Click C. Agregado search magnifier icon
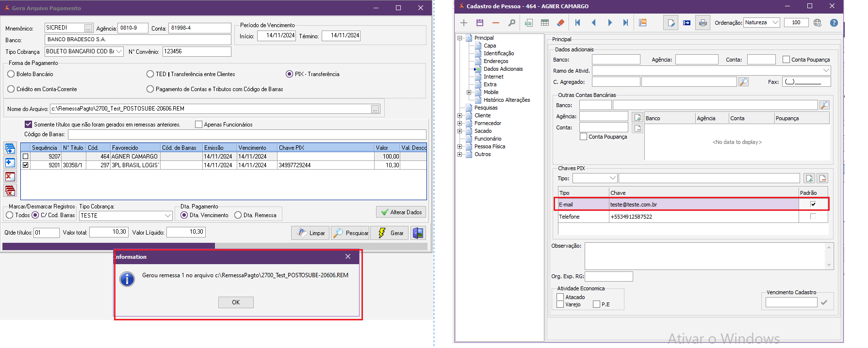Screen dimensions: 868x348 click(743, 82)
